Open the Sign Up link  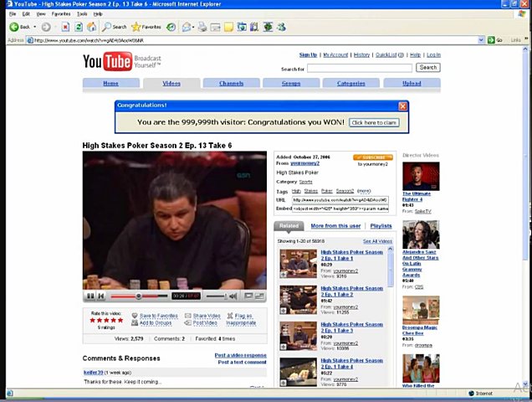point(308,55)
